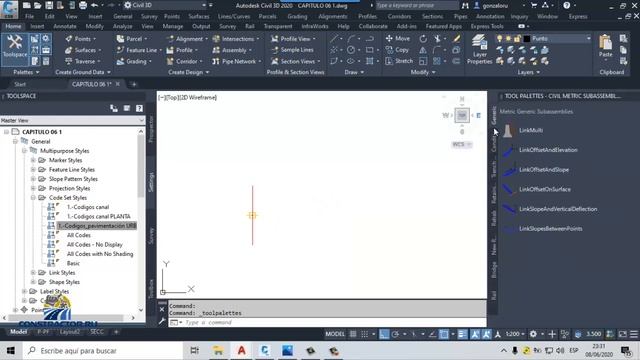Collapse the Code Set Styles node
Viewport: 640px width, 360px height.
pyautogui.click(x=33, y=198)
